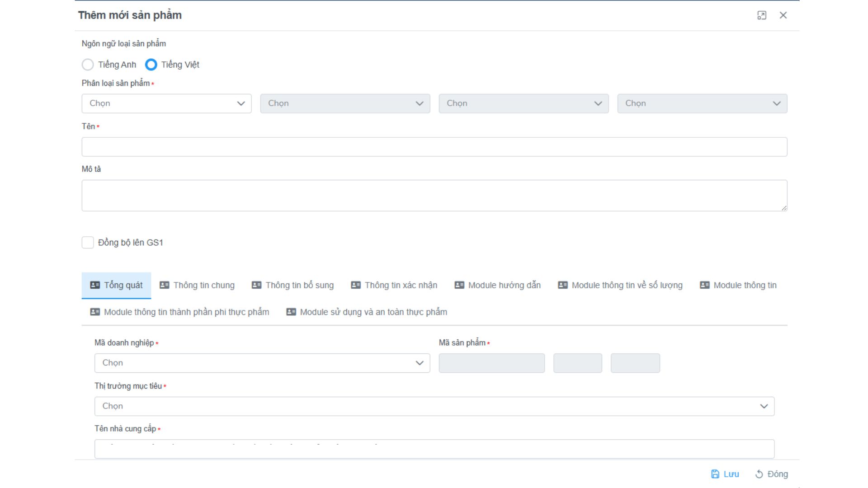Open first Phân loại sản phẩm dropdown
This screenshot has height=488, width=868.
coord(166,103)
